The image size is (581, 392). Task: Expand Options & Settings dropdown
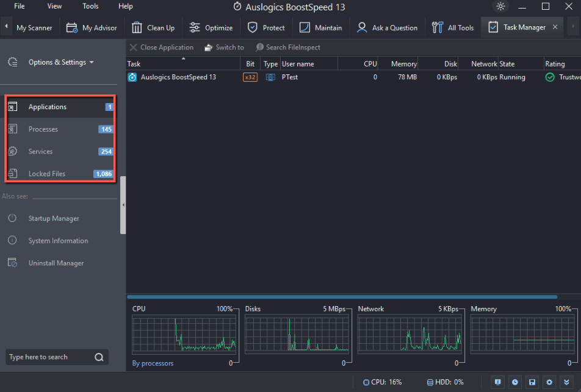pos(61,62)
